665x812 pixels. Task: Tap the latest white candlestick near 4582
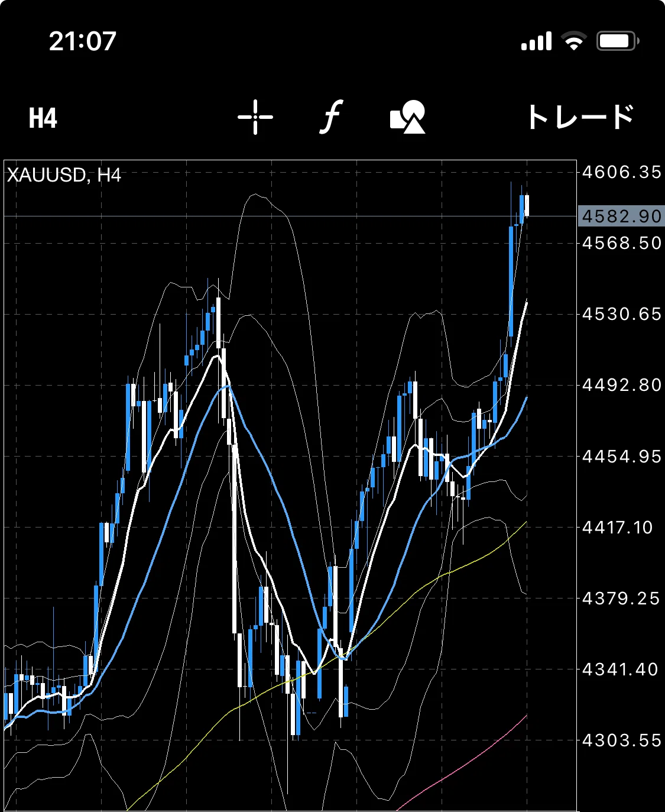click(x=527, y=205)
